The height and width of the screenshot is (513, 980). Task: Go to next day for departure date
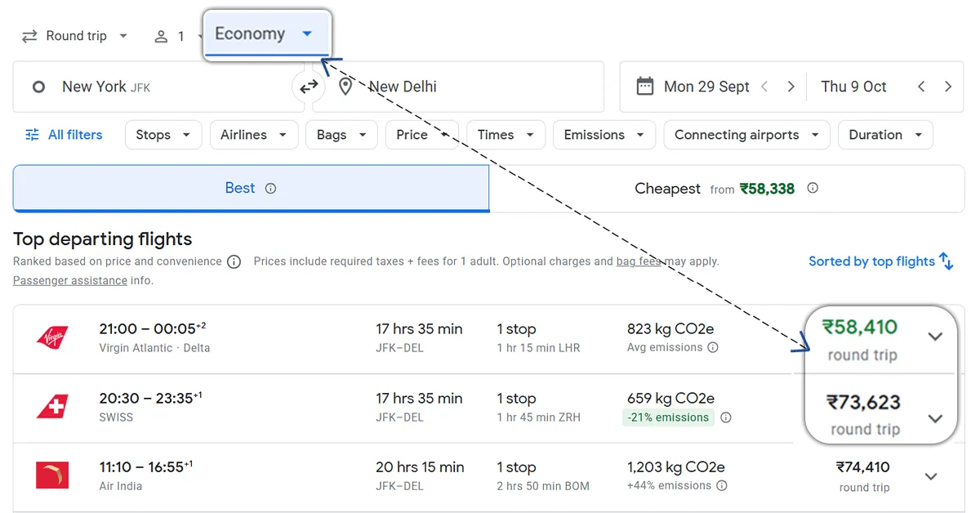point(791,87)
